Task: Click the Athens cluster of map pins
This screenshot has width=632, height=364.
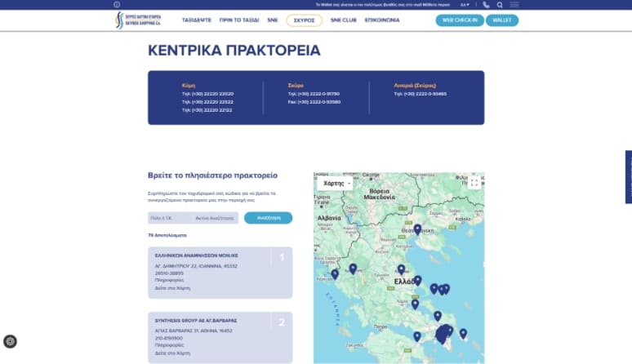Action: [443, 334]
